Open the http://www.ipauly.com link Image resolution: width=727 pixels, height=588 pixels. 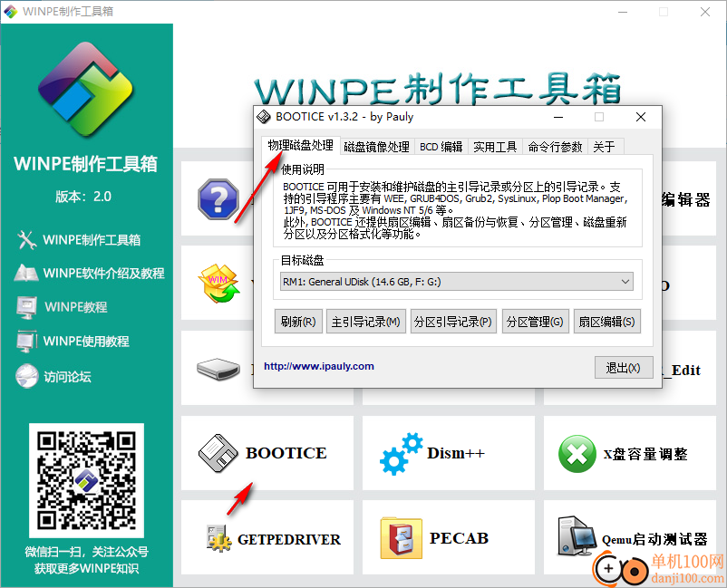pos(319,366)
